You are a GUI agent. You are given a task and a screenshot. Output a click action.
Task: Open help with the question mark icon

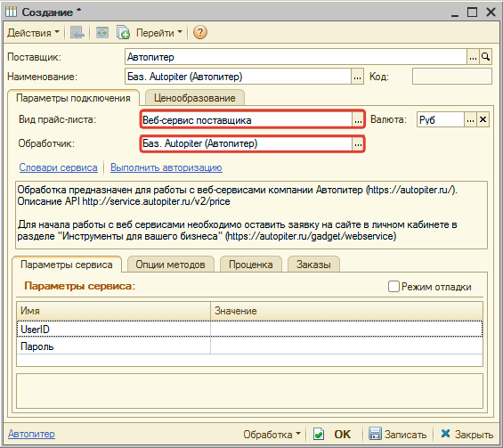[200, 32]
